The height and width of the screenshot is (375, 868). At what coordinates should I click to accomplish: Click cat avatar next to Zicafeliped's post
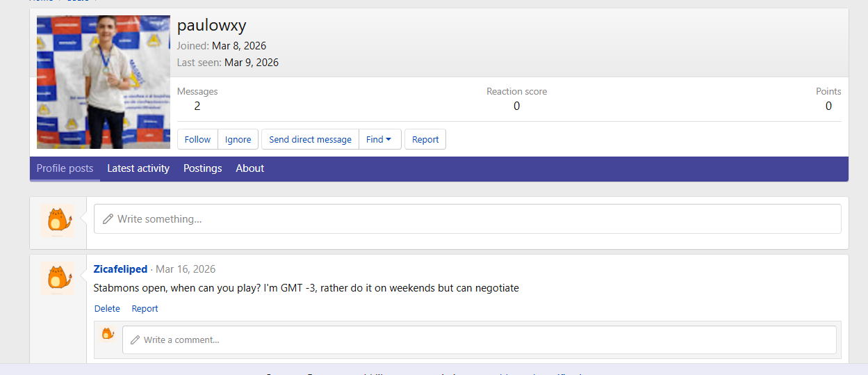[58, 278]
